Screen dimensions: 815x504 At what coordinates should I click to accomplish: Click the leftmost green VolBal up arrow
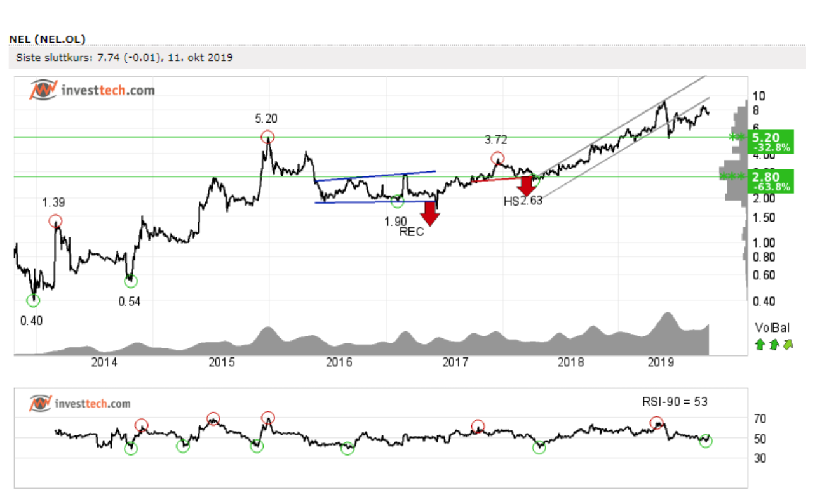pyautogui.click(x=759, y=345)
